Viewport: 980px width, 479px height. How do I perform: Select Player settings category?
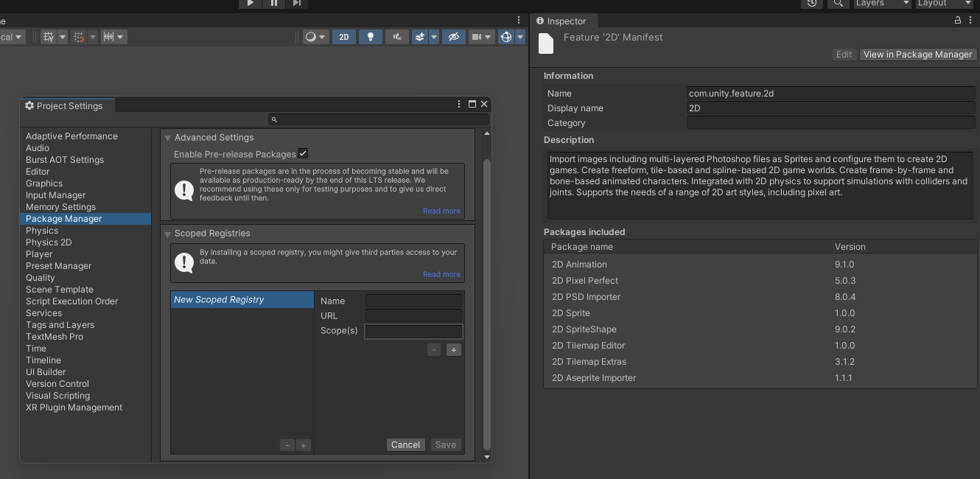(x=39, y=254)
